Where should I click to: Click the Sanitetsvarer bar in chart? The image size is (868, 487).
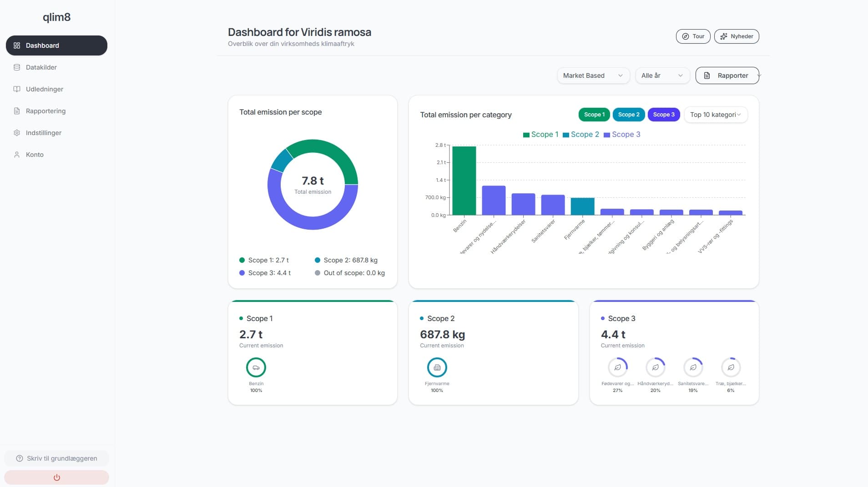pyautogui.click(x=553, y=205)
